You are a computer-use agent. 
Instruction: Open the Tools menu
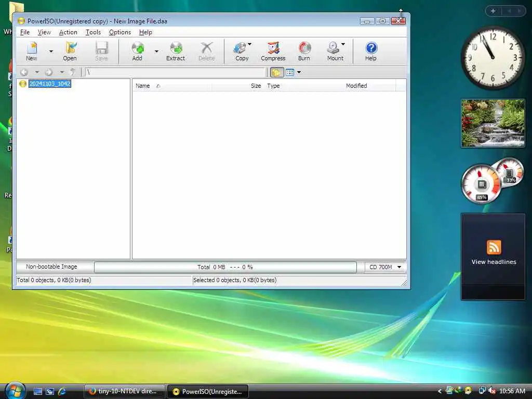[93, 32]
